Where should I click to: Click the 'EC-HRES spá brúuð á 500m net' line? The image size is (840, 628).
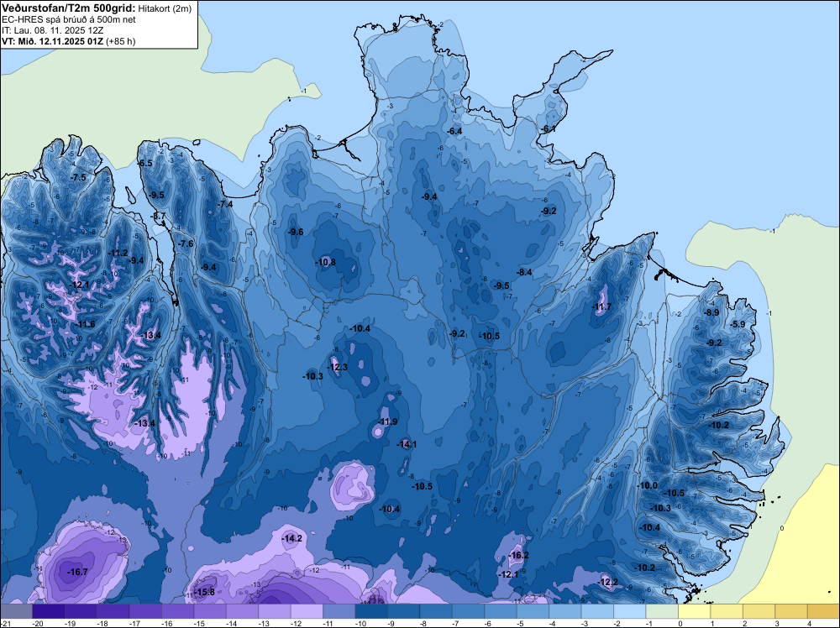(x=68, y=19)
